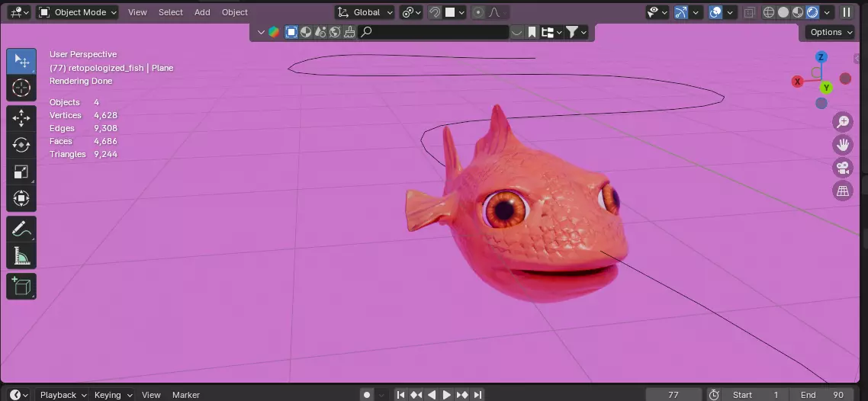
Task: Toggle X-ray display mode
Action: 749,12
